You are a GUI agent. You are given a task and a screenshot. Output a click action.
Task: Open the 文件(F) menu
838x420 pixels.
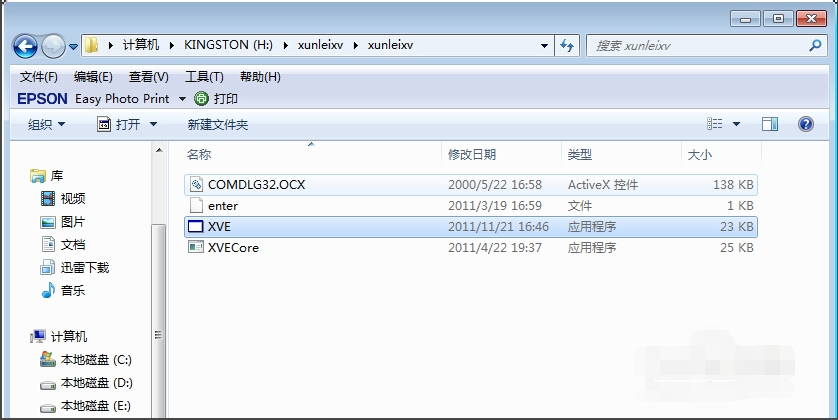point(38,77)
